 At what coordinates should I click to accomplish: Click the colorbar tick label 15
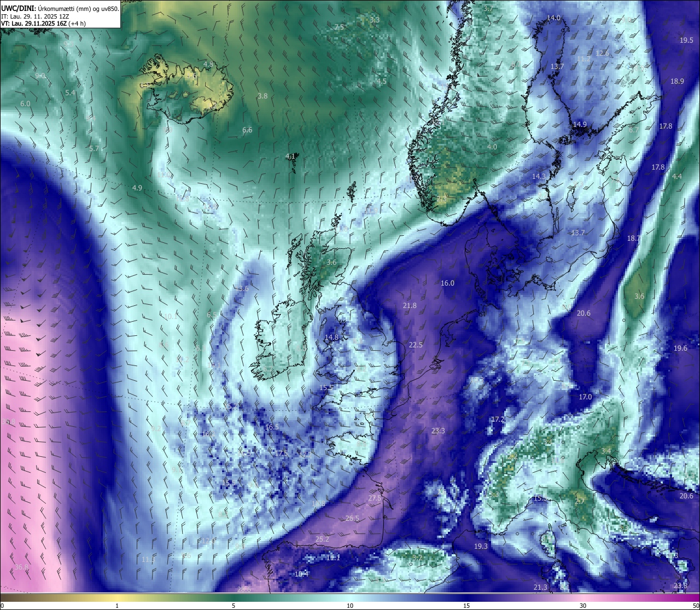pos(466,606)
